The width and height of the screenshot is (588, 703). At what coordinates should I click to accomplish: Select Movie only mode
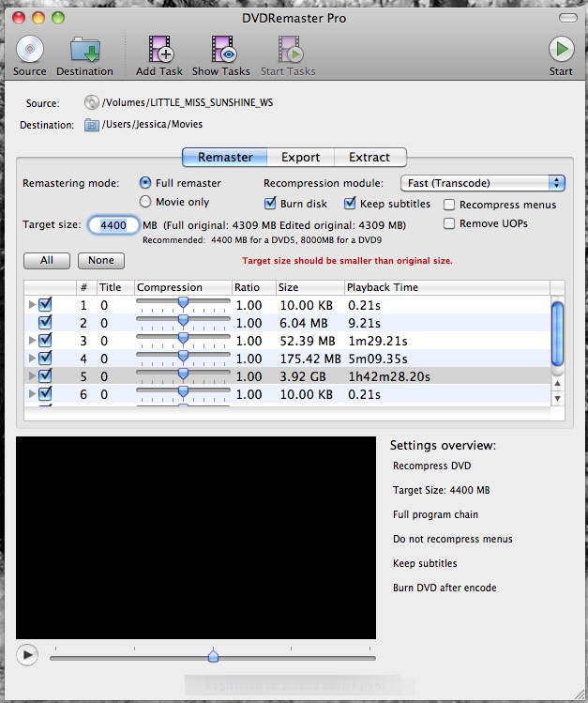[x=145, y=202]
